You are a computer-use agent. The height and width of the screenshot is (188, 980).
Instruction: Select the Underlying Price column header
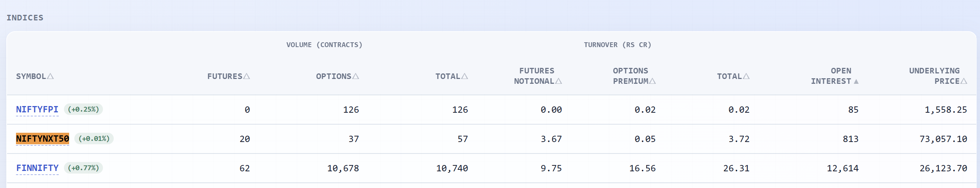(938, 76)
